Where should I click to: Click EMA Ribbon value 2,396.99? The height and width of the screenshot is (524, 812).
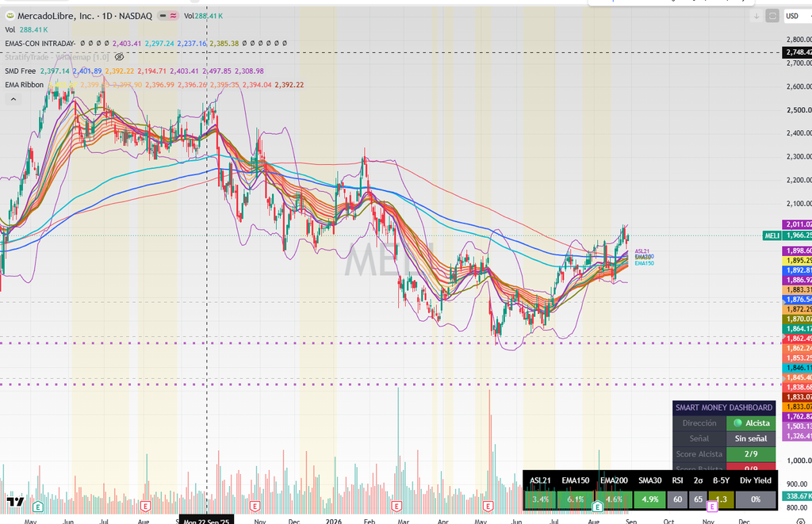pyautogui.click(x=159, y=84)
